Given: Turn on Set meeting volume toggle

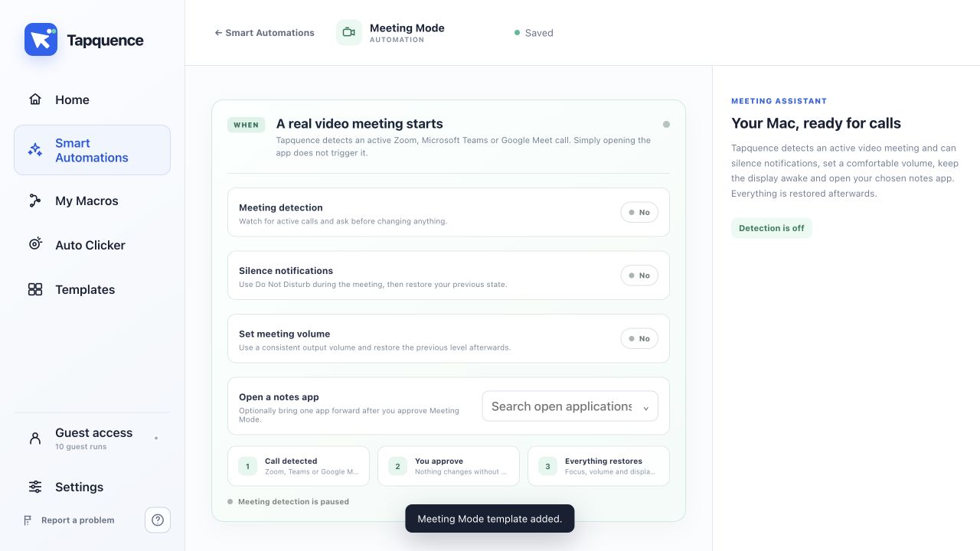Looking at the screenshot, I should point(639,338).
